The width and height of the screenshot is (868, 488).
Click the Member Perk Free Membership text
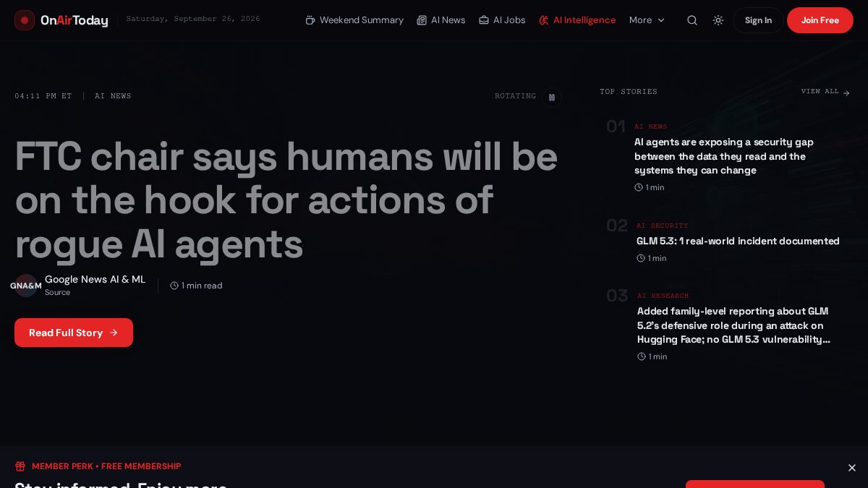click(x=106, y=466)
